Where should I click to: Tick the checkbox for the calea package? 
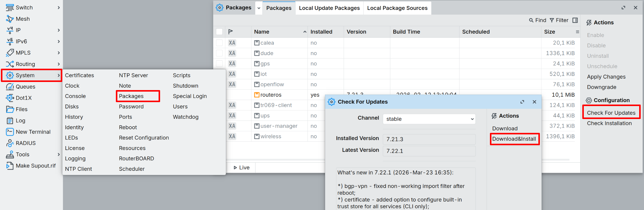point(219,43)
